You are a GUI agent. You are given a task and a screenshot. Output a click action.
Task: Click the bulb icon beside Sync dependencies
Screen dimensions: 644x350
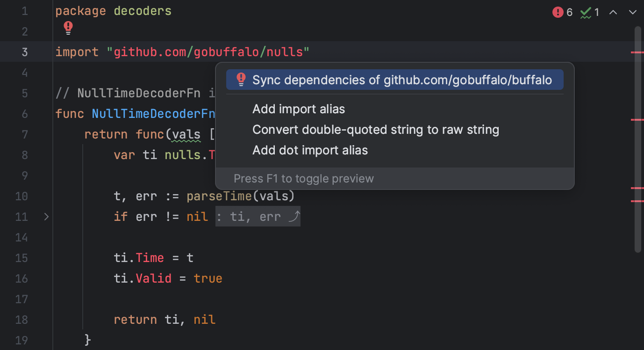(241, 80)
